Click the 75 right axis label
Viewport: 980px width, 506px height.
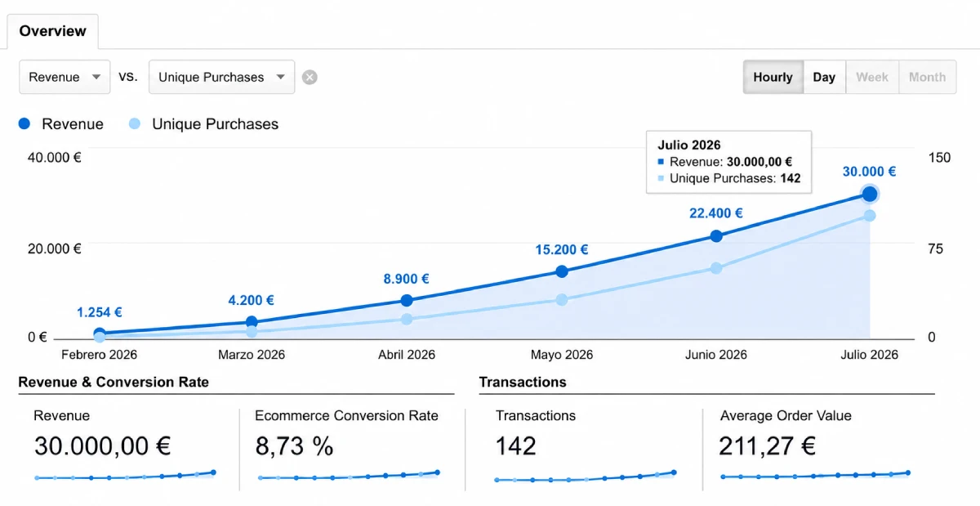[936, 249]
